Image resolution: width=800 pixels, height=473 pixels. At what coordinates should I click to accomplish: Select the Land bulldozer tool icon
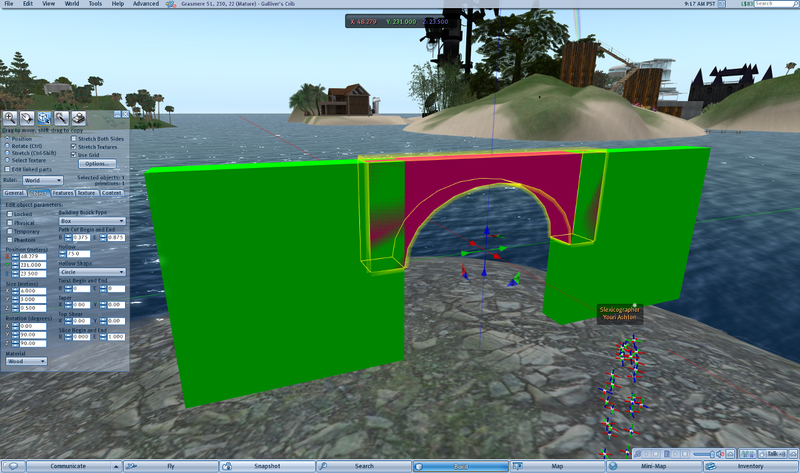coord(80,118)
